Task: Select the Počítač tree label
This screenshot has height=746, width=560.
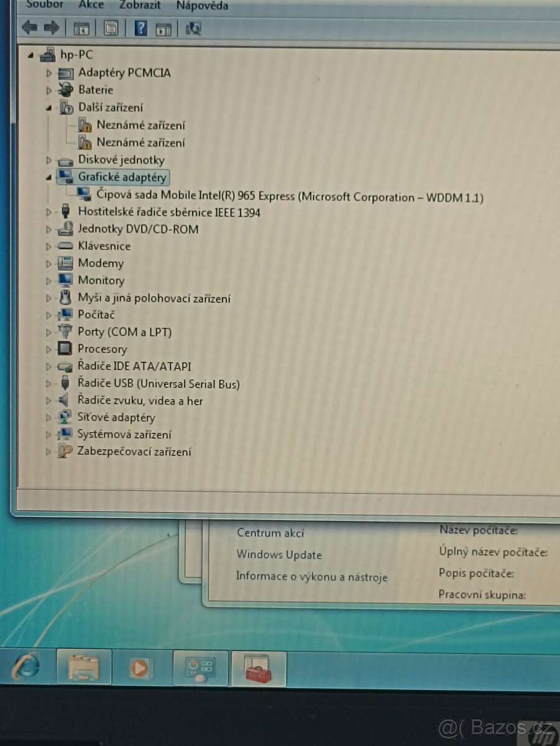Action: (96, 315)
